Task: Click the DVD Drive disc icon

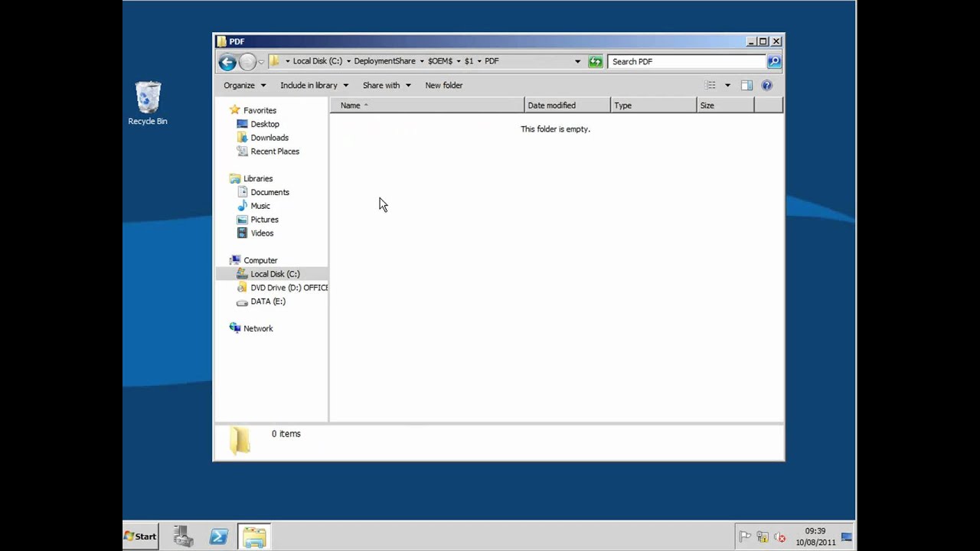Action: click(242, 288)
